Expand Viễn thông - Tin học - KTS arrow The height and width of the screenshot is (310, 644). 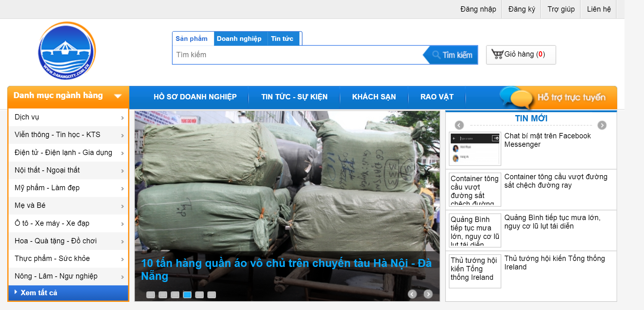point(123,136)
